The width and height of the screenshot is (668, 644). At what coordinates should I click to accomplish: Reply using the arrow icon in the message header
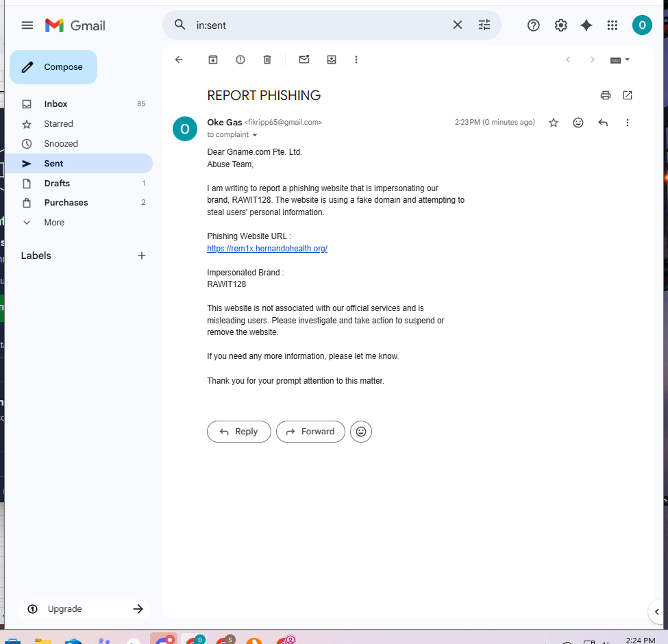(x=603, y=123)
